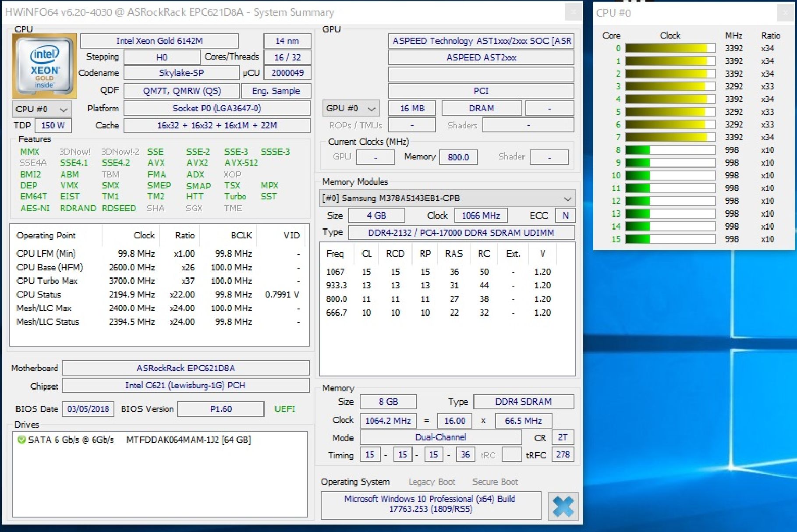Click the Socket P0 (LGA3647-0) platform field
797x532 pixels.
217,108
